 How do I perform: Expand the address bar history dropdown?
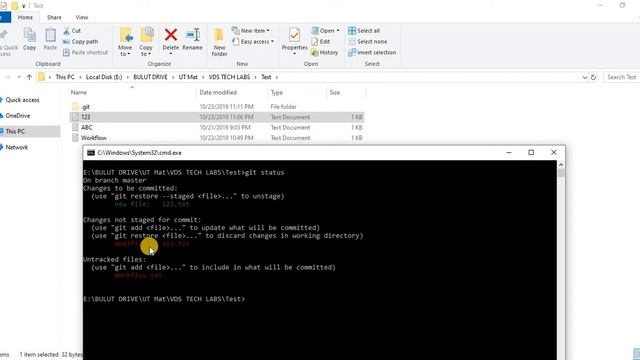[584, 77]
